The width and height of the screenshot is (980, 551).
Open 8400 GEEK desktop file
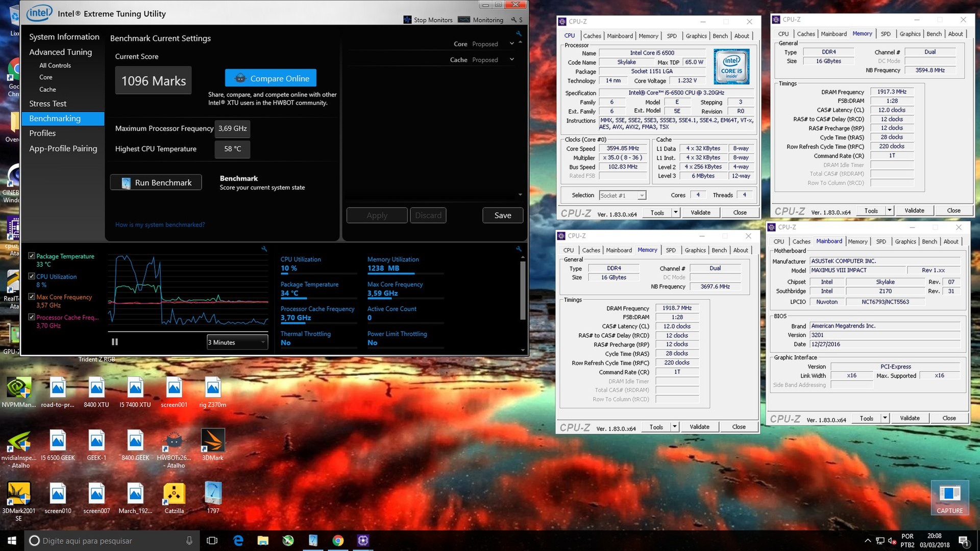point(135,445)
